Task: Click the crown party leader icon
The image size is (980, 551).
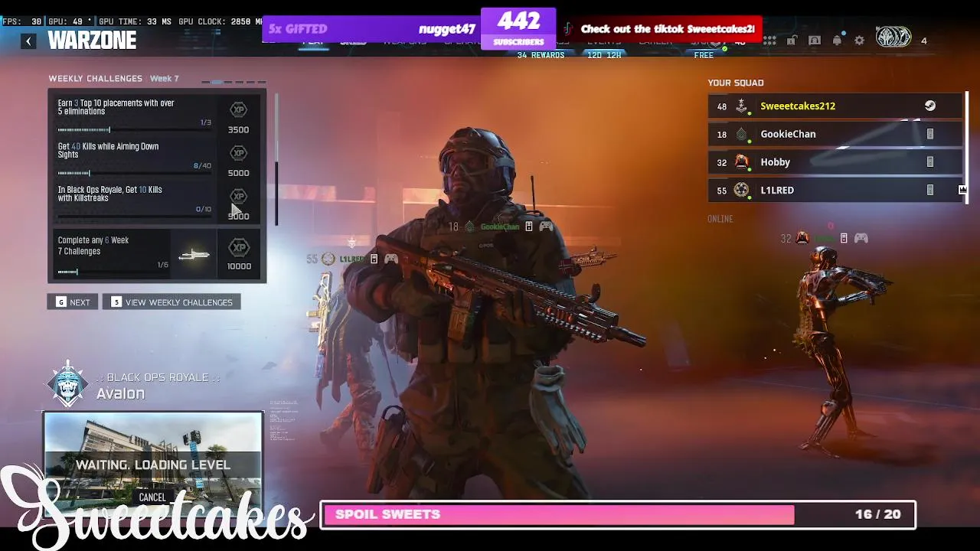Action: tap(962, 190)
